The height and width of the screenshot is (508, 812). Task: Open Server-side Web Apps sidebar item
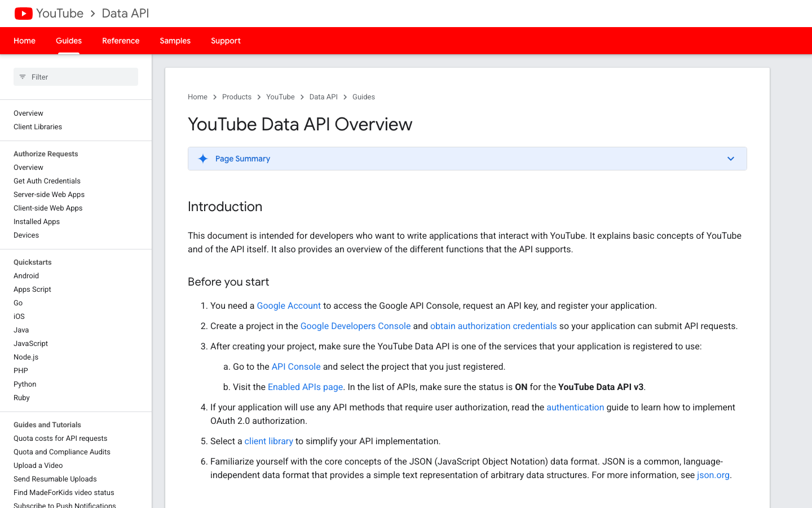coord(49,195)
